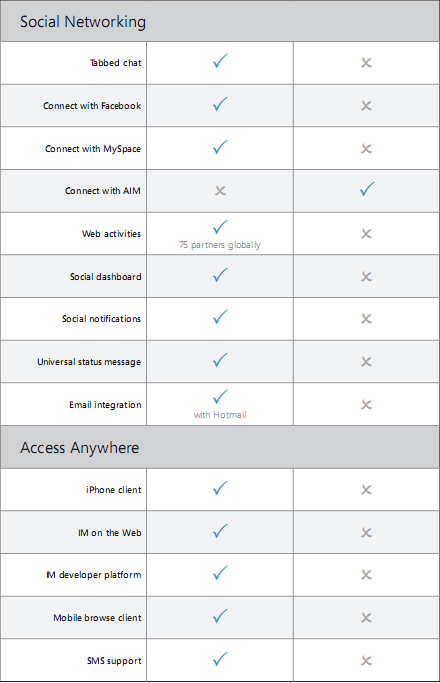Image resolution: width=440 pixels, height=683 pixels.
Task: Click the IM developer platform label
Action: [94, 575]
